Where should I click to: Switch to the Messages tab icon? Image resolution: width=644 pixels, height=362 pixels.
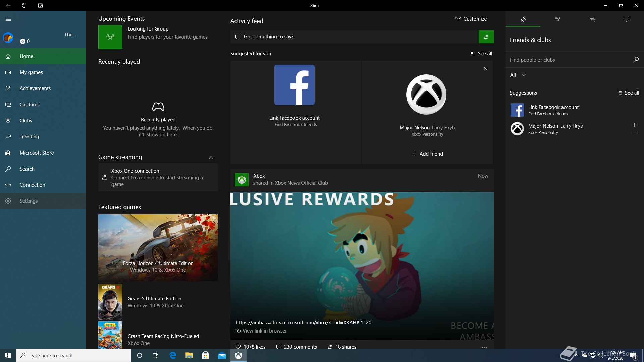coord(592,19)
